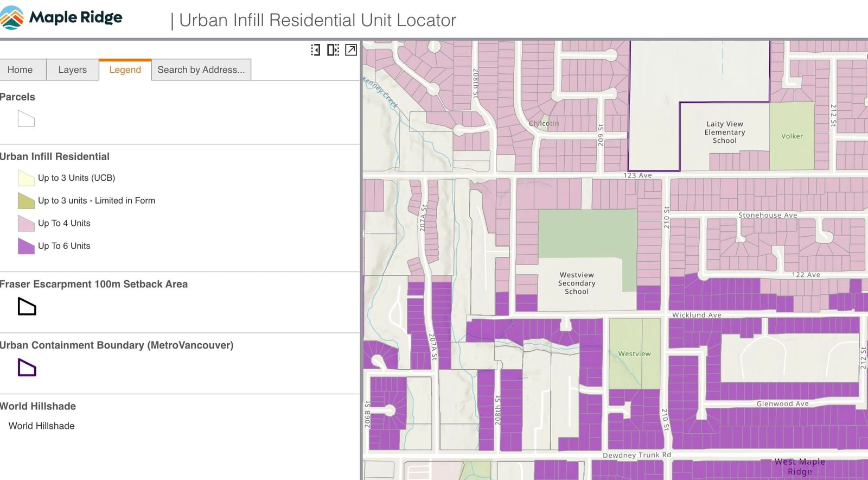The height and width of the screenshot is (480, 868).
Task: Click Laity View Elementary School on the map
Action: click(x=725, y=132)
